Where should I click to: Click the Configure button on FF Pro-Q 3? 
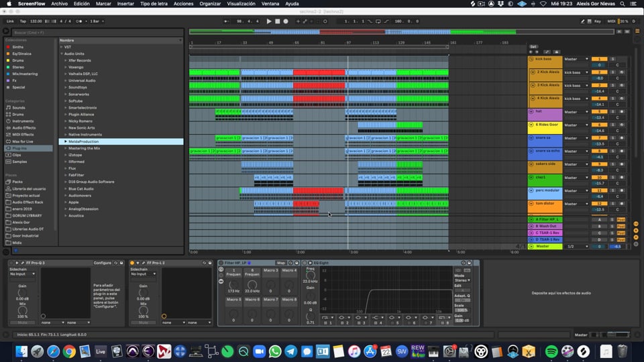[x=102, y=263]
